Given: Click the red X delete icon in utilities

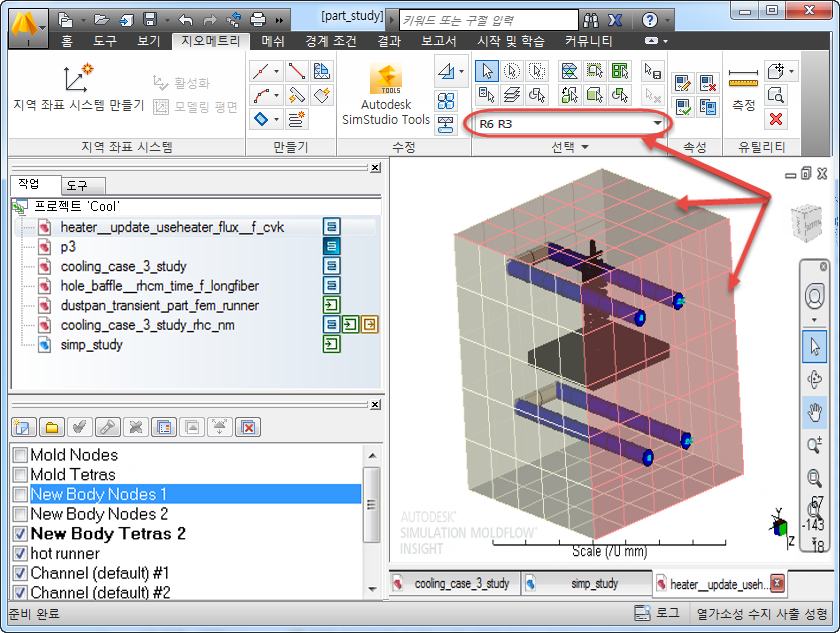Looking at the screenshot, I should coord(775,119).
